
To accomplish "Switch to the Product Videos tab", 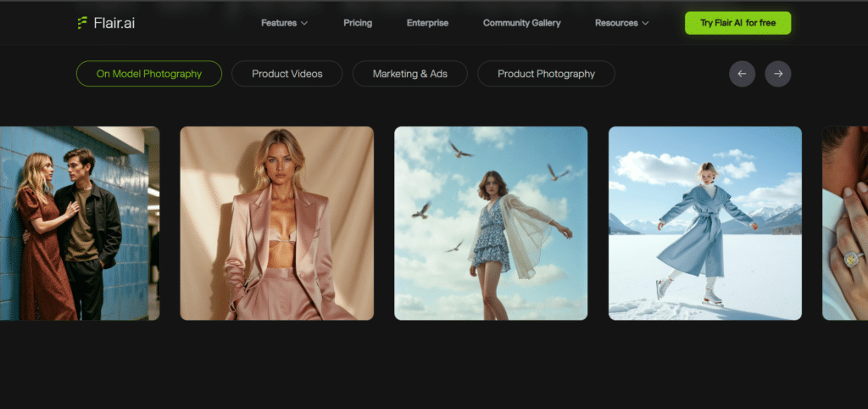I will (x=287, y=74).
